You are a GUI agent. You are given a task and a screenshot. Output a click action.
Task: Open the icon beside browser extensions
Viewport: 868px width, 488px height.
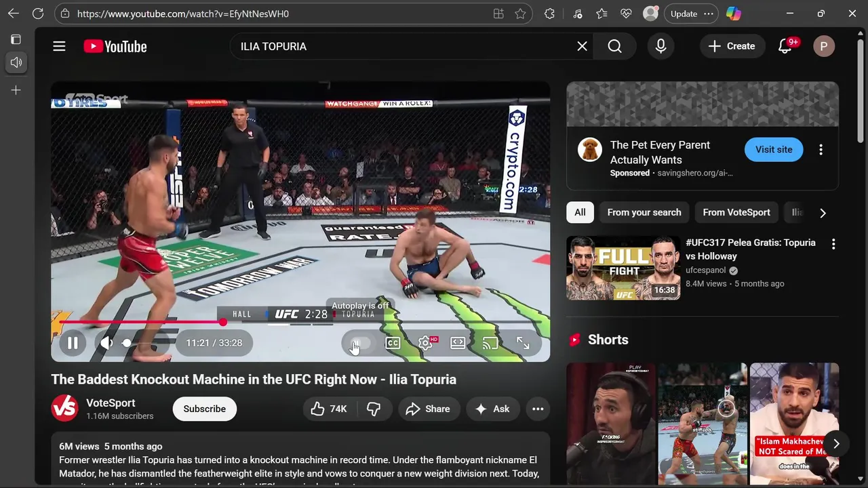[x=577, y=14]
